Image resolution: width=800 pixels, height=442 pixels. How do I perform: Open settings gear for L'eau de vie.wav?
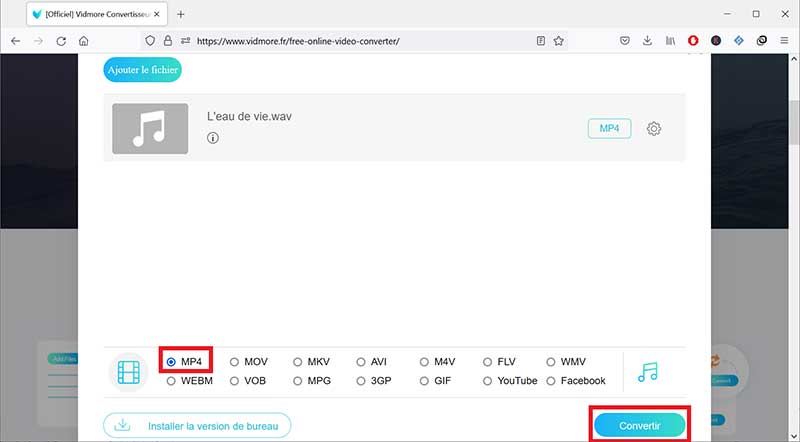(x=654, y=129)
